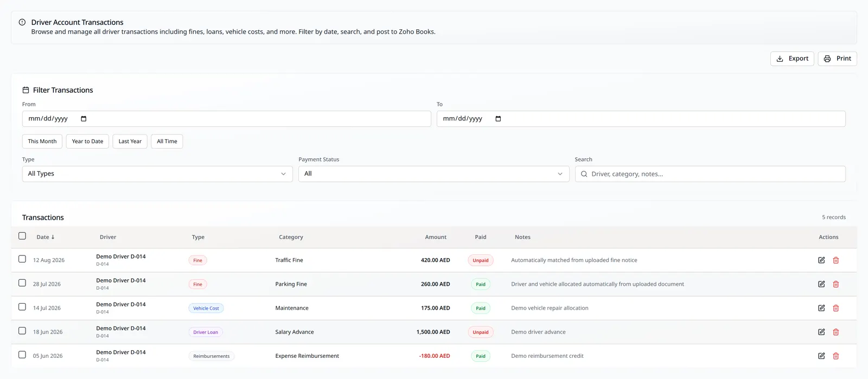The image size is (868, 379).
Task: Click the To date input field
Action: coord(641,119)
